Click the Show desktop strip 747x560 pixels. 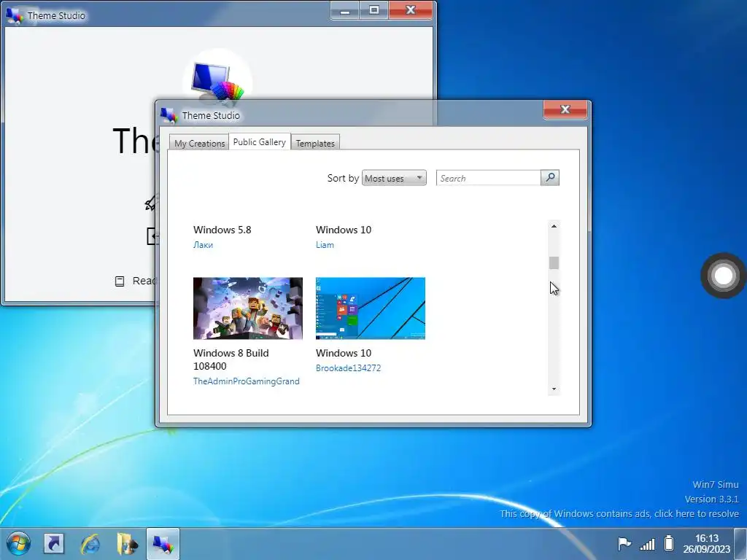[741, 543]
